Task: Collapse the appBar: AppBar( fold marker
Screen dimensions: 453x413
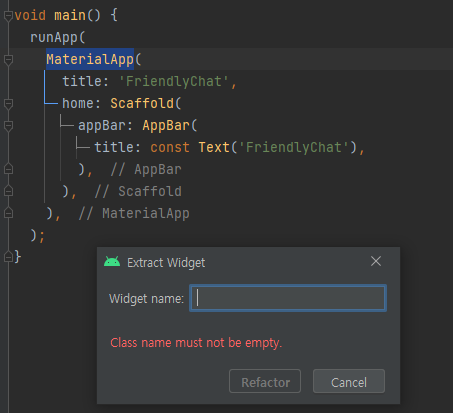Action: (x=8, y=126)
